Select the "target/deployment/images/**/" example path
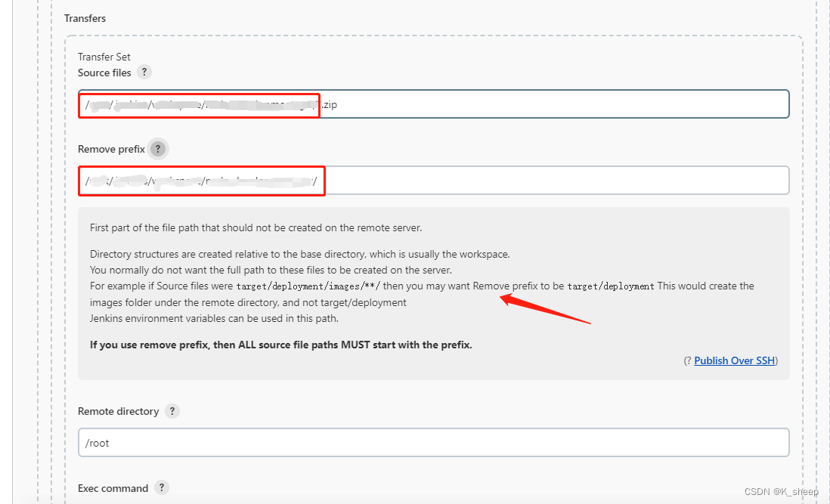830x504 pixels. coord(308,286)
